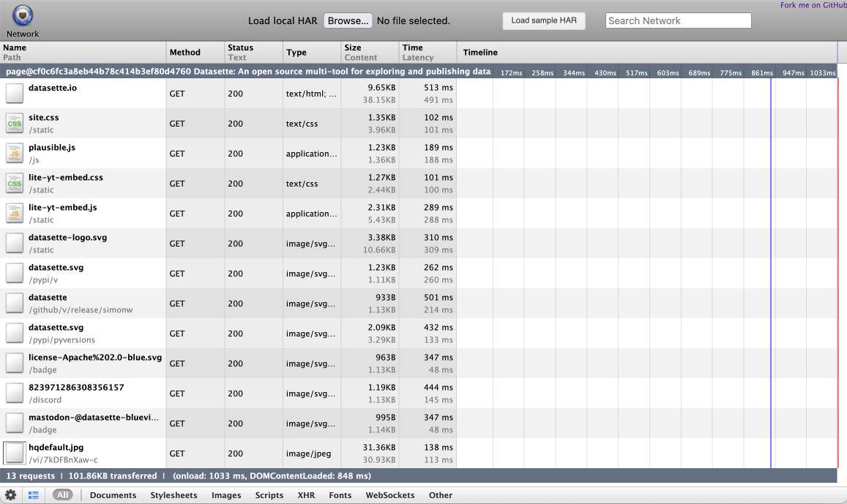Click the file icon for mastodon-@datasette badge

(x=15, y=424)
